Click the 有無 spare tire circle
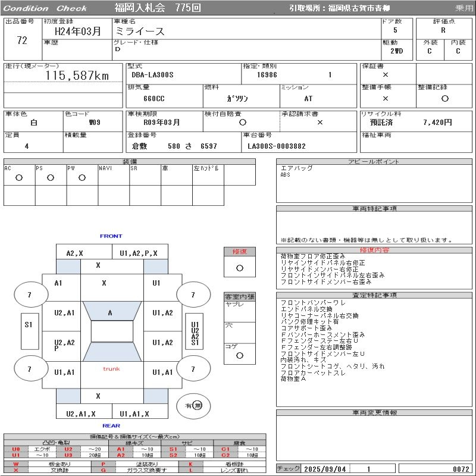476x476 pixels. tap(193, 406)
